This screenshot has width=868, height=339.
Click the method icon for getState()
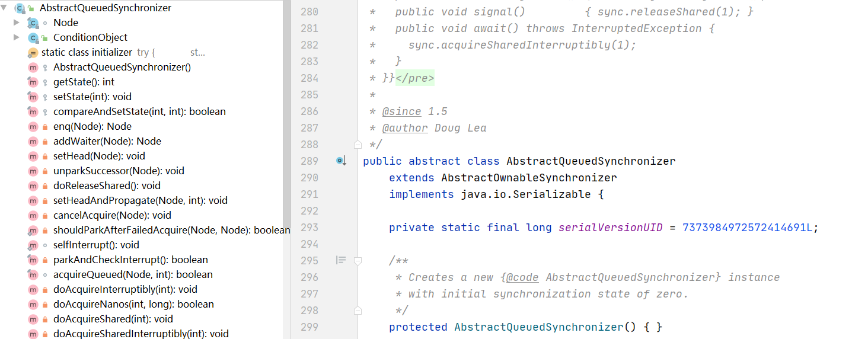(x=33, y=82)
